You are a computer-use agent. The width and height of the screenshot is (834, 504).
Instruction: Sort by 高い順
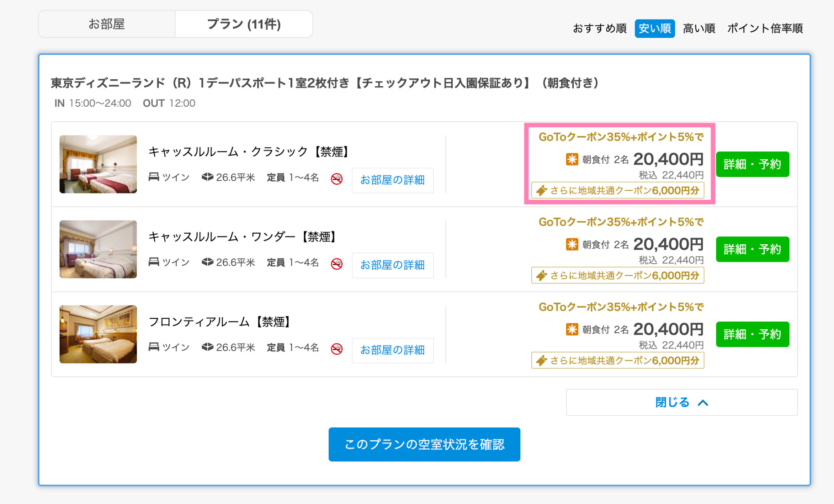(699, 28)
